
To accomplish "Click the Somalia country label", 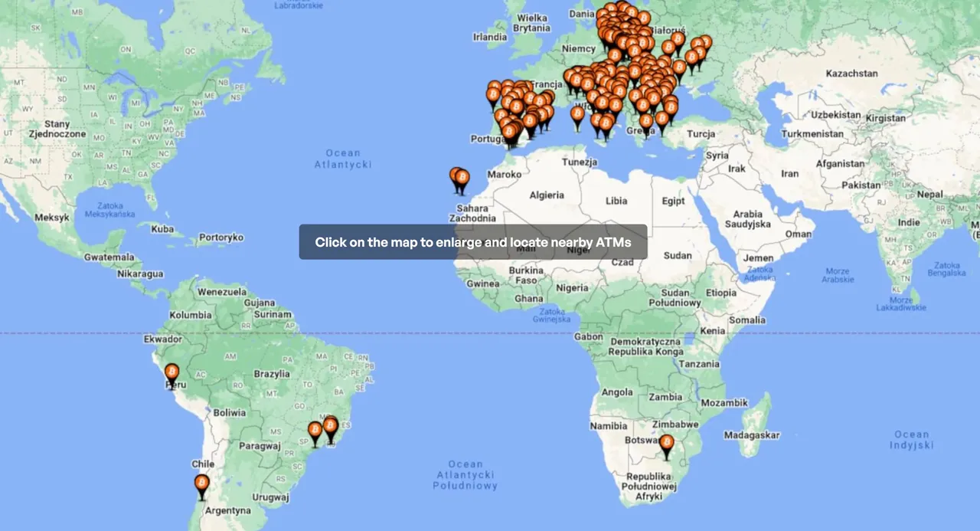I will (746, 320).
